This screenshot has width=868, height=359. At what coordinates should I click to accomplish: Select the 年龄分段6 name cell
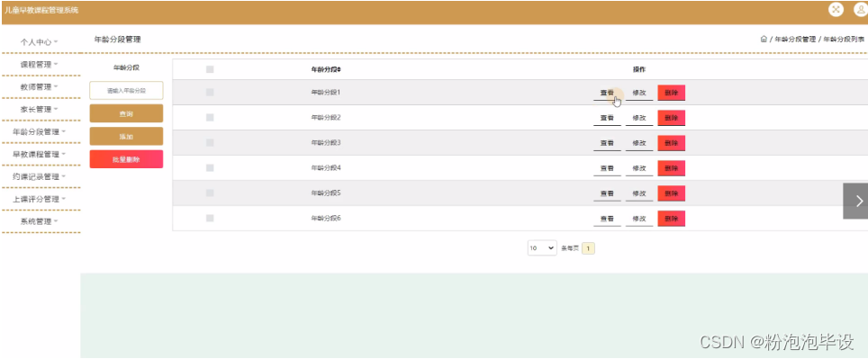[x=326, y=218]
